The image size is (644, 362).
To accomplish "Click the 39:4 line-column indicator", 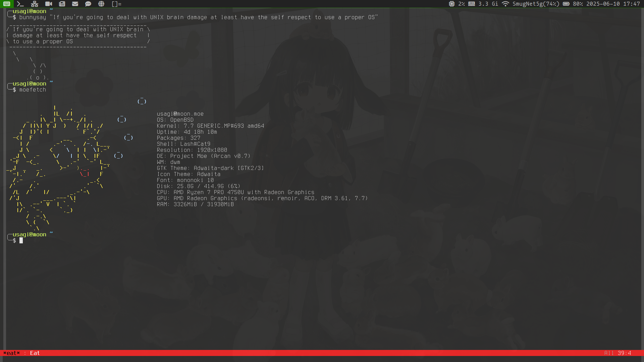I will pyautogui.click(x=624, y=353).
